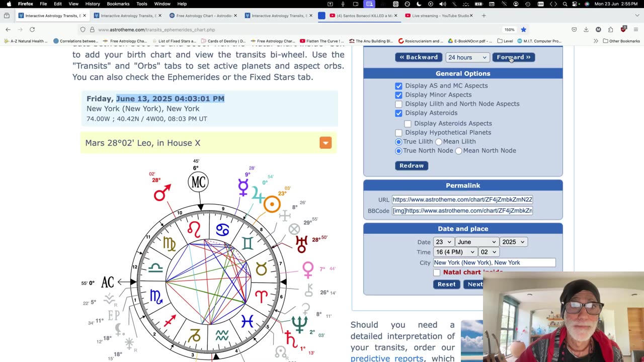Enable Display Asteroids Aspects
Viewport: 644px width, 362px height.
point(408,124)
